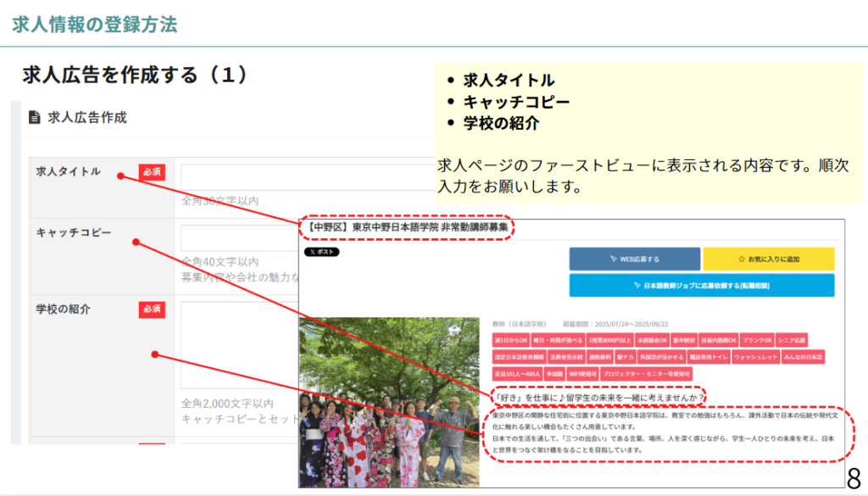Click the catchphrase 「好き」を仕事に heading
Viewport: 868px width, 496px height.
point(599,397)
